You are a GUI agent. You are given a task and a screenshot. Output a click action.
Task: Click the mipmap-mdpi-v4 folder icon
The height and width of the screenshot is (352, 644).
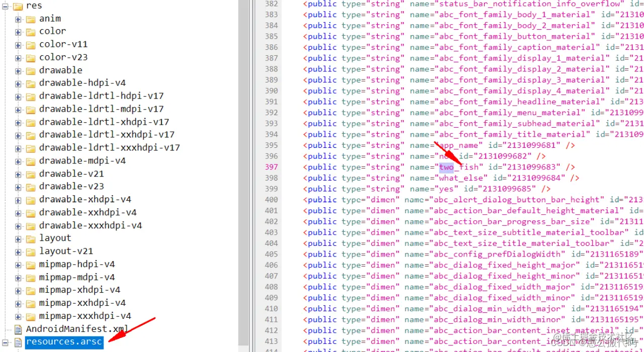[31, 278]
